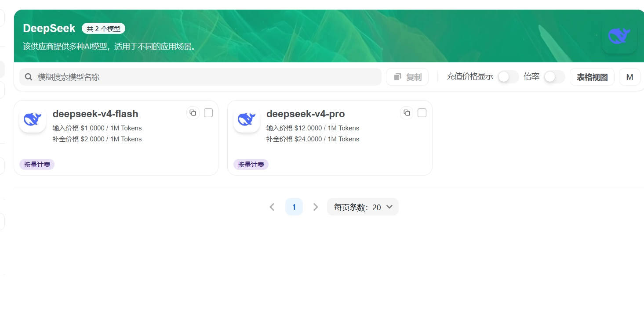This screenshot has width=644, height=327.
Task: Toggle the 倍率 switch
Action: 554,77
